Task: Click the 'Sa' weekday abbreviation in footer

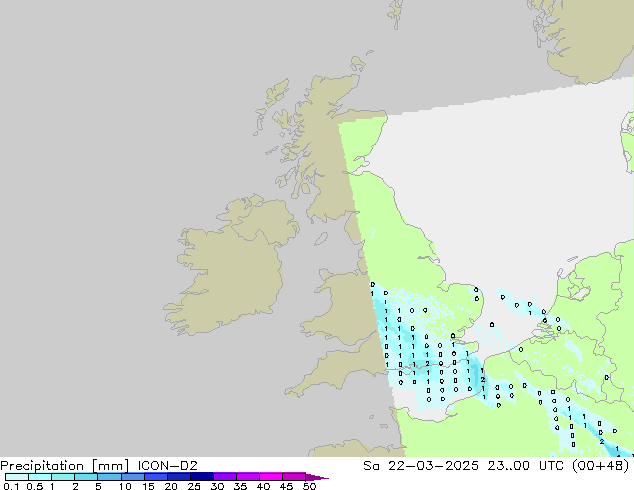Action: click(371, 466)
